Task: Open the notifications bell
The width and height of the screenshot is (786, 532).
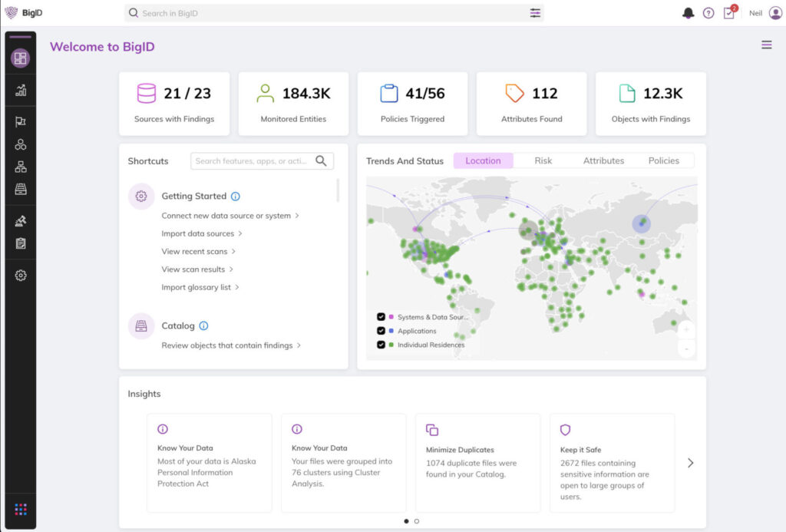Action: [689, 13]
